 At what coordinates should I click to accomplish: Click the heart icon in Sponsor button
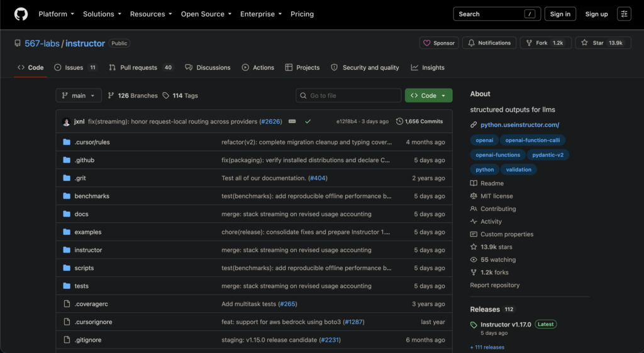[427, 43]
